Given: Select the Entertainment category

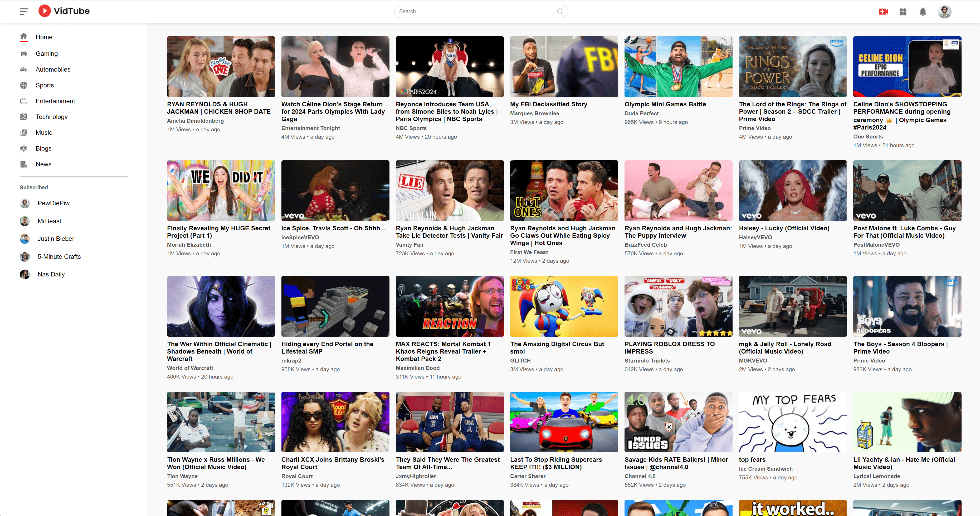Looking at the screenshot, I should click(56, 101).
